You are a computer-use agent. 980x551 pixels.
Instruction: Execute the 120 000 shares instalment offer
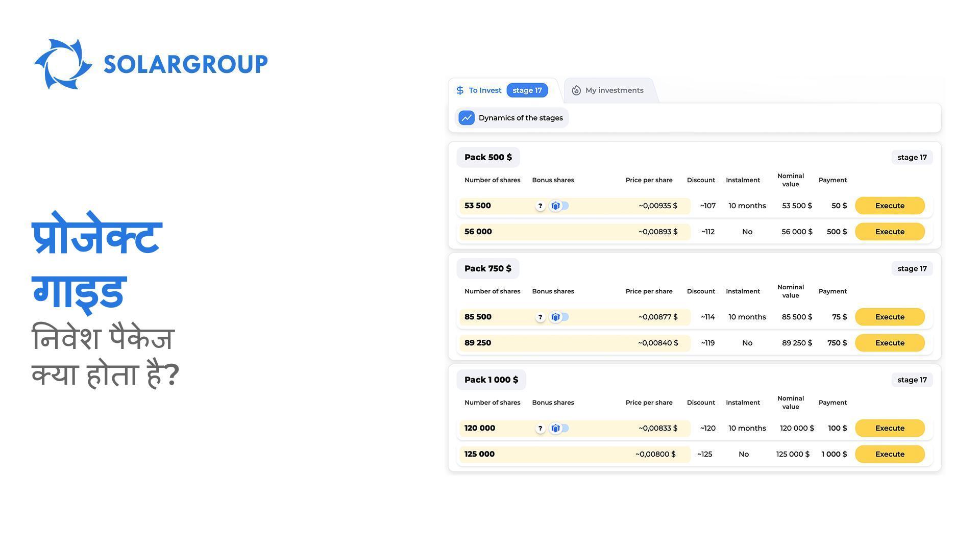point(889,428)
